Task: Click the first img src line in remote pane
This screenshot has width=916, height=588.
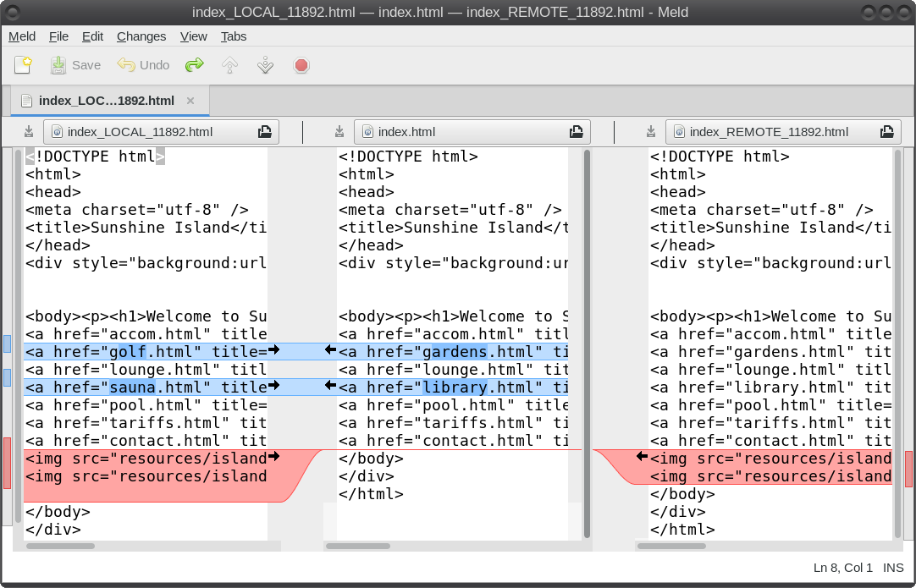Action: click(x=770, y=459)
